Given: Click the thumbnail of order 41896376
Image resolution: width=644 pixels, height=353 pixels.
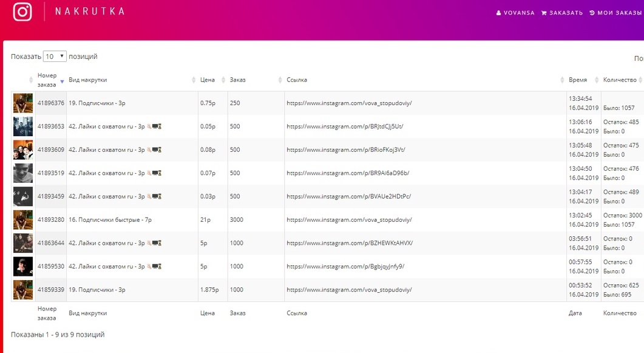Looking at the screenshot, I should coord(23,103).
